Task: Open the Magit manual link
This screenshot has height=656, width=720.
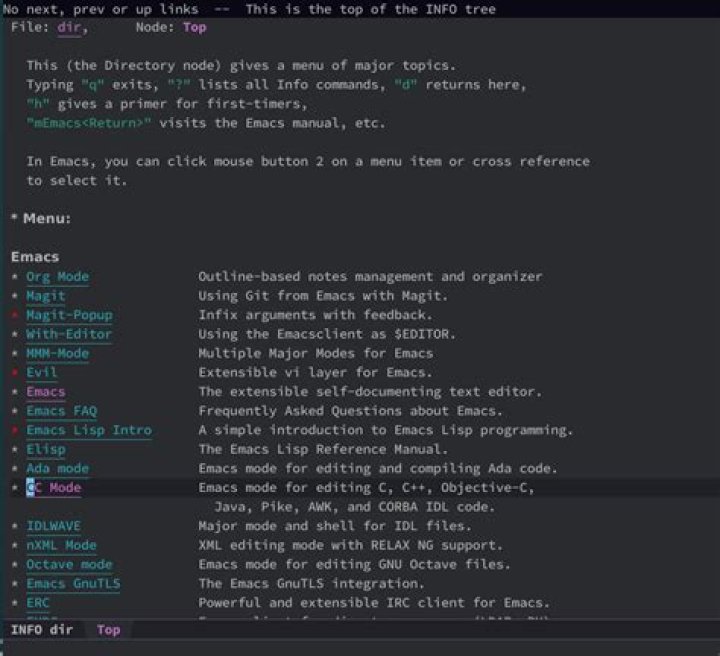Action: (45, 296)
